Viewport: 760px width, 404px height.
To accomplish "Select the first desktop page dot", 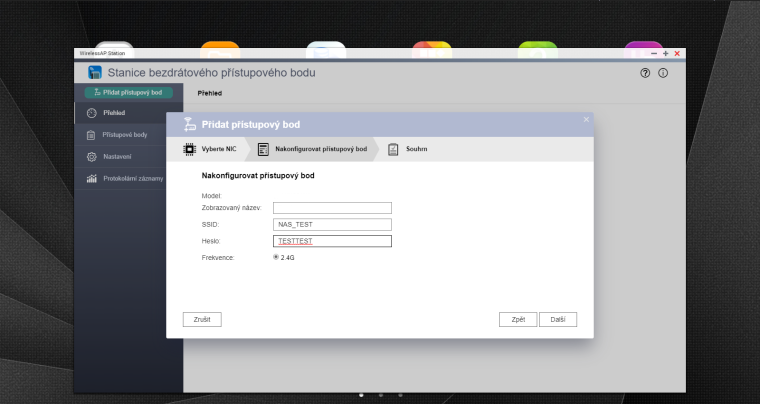I will click(x=361, y=395).
